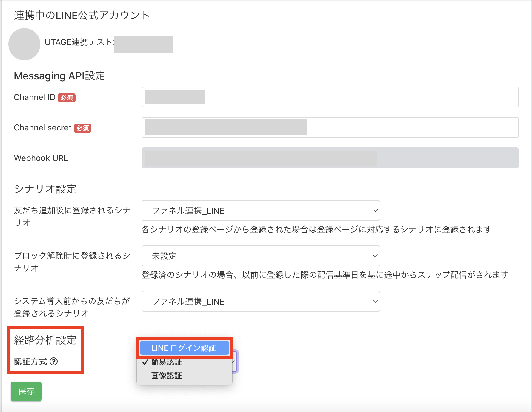The height and width of the screenshot is (412, 532).
Task: Open the 友だち追加後に登録されるシナリオ dropdown
Action: [260, 210]
